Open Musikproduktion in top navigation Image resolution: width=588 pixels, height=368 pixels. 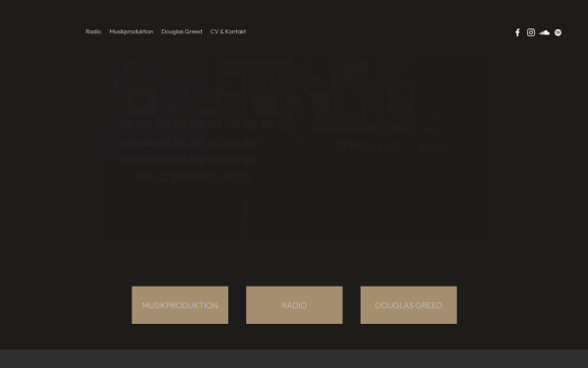tap(131, 31)
